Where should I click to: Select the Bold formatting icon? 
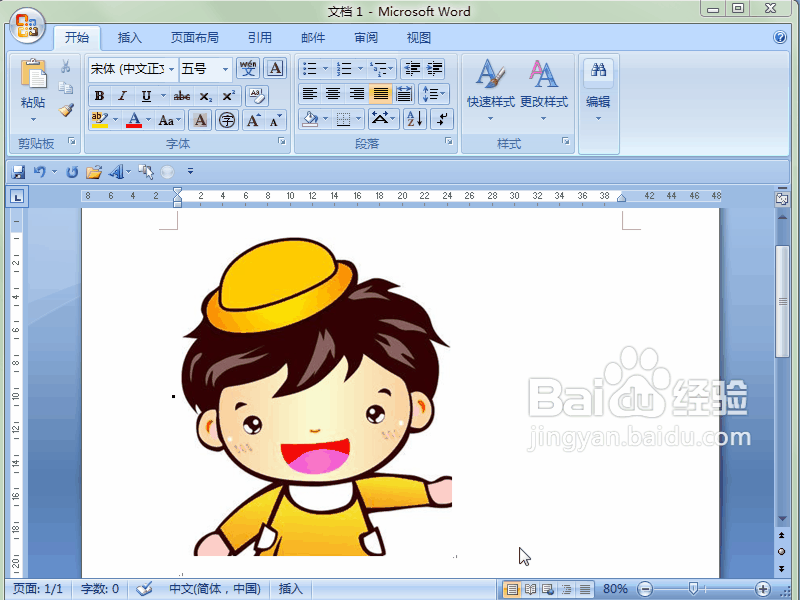point(99,95)
